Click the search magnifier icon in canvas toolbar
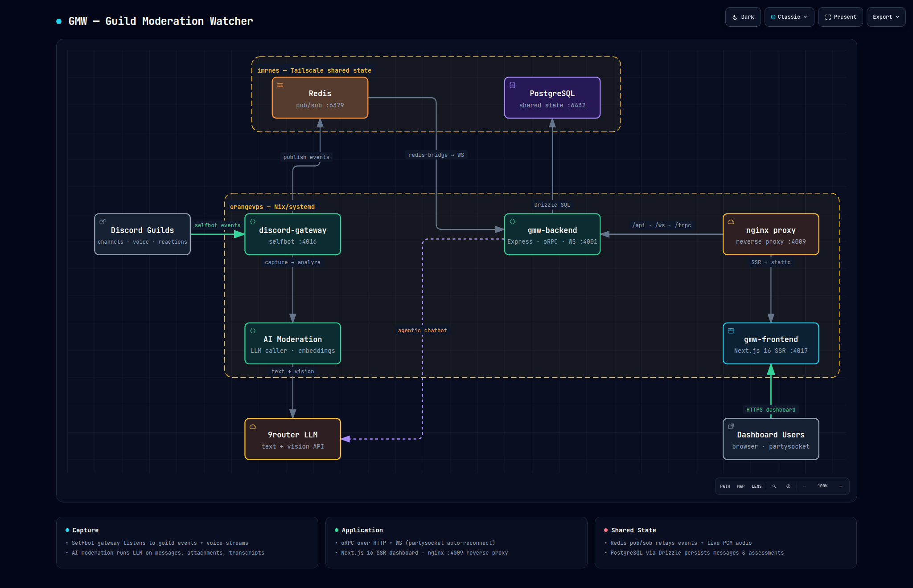This screenshot has height=588, width=913. [774, 486]
